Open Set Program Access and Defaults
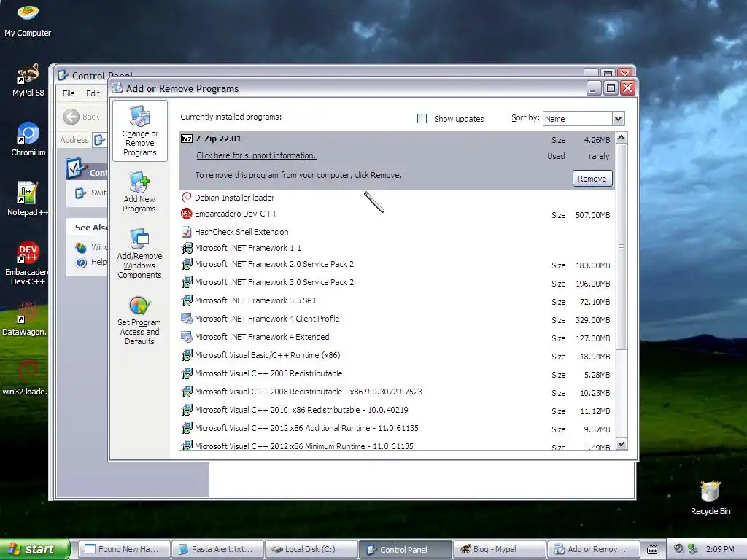This screenshot has height=560, width=747. coord(139,320)
